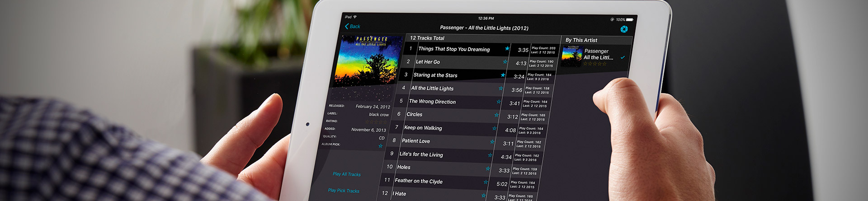Tap quality value CD

(x=382, y=138)
